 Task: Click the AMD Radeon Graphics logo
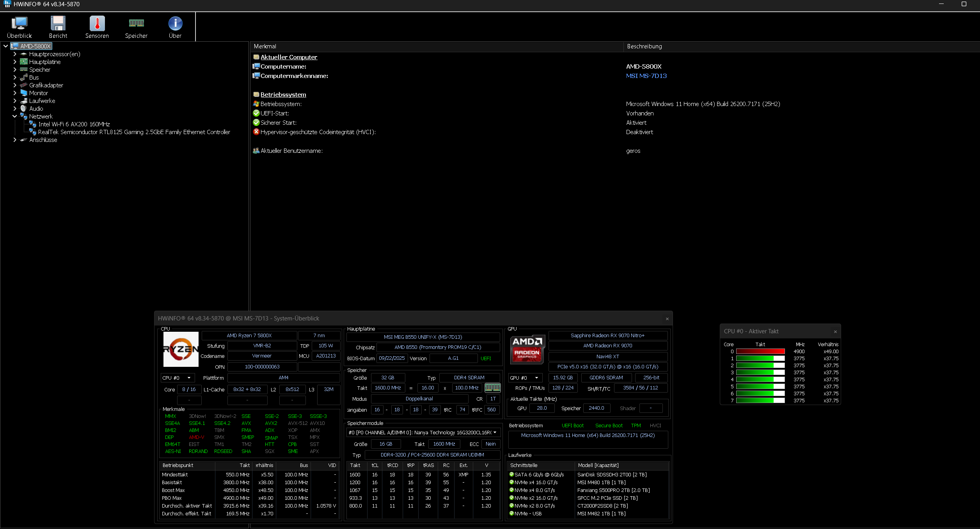pyautogui.click(x=527, y=349)
